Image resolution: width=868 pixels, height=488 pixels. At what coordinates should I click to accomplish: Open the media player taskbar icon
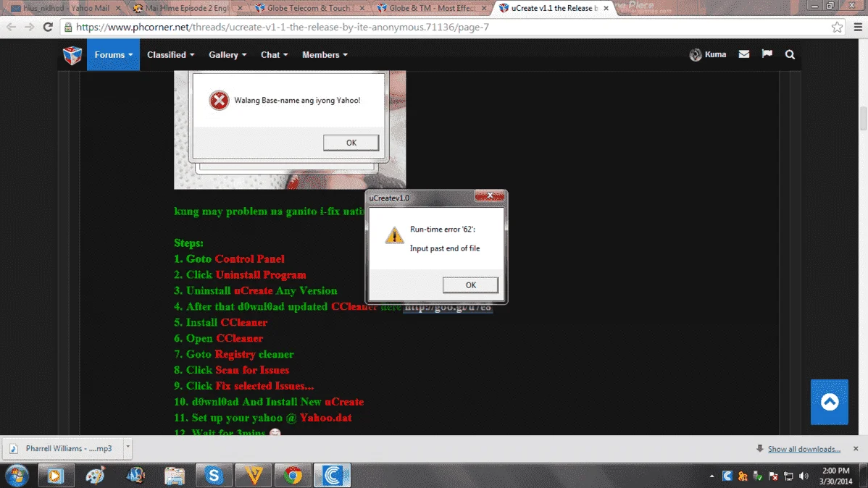[x=55, y=475]
